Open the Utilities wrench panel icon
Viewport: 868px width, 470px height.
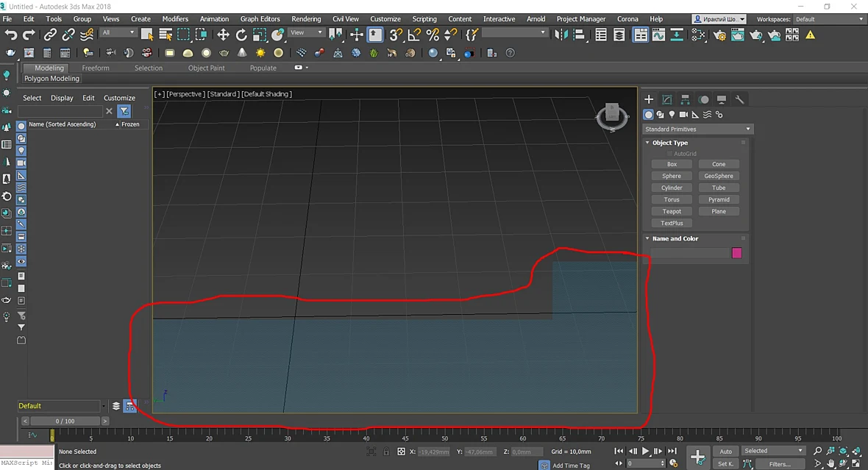click(x=739, y=99)
